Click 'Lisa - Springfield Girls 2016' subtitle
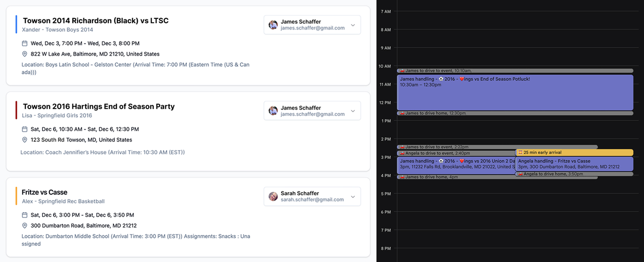Image resolution: width=644 pixels, height=262 pixels. 57,115
